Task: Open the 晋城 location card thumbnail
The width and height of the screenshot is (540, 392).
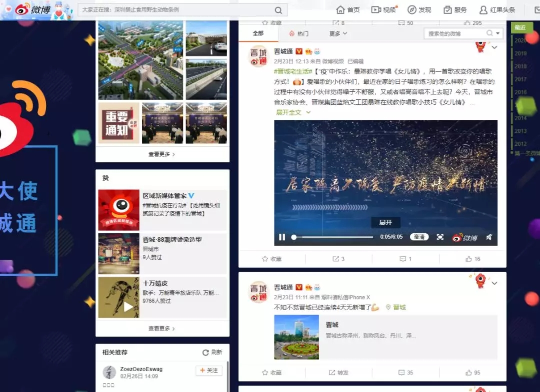Action: [x=296, y=337]
